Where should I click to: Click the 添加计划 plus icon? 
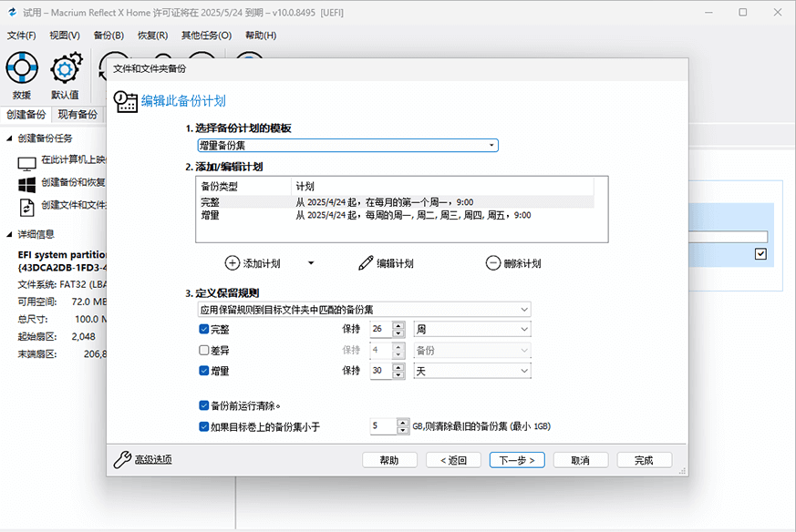pyautogui.click(x=232, y=263)
